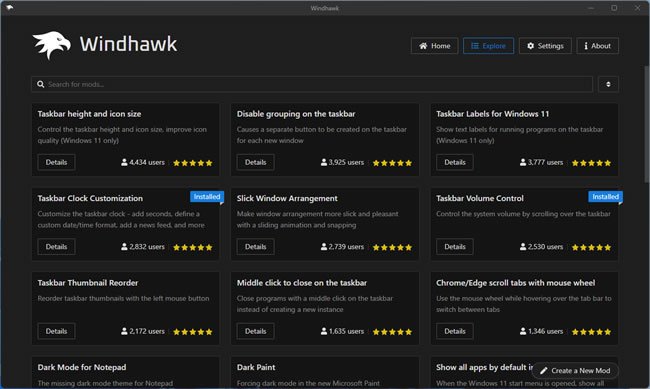
Task: Click the Show all apps by default title
Action: click(x=484, y=367)
